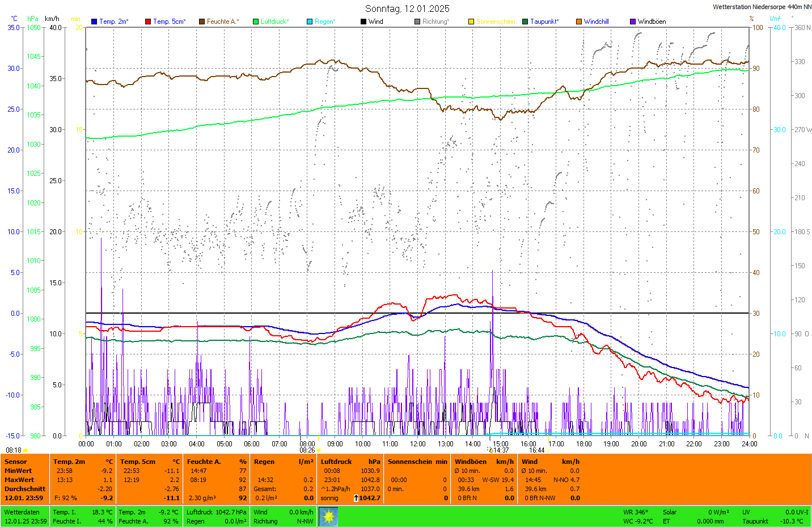Click the yellow Sonnenschein legend square
The width and height of the screenshot is (812, 528).
click(x=471, y=22)
